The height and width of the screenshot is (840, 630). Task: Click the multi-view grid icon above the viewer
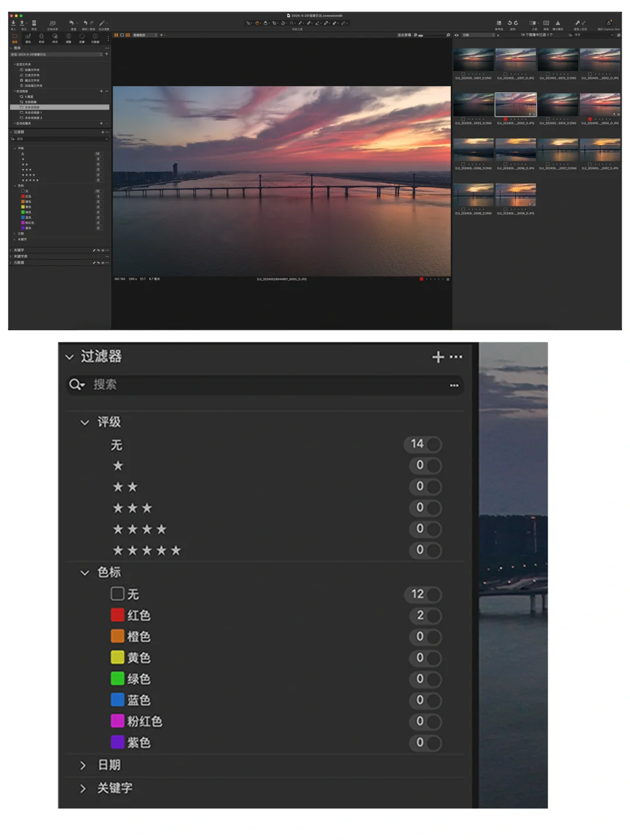click(116, 35)
